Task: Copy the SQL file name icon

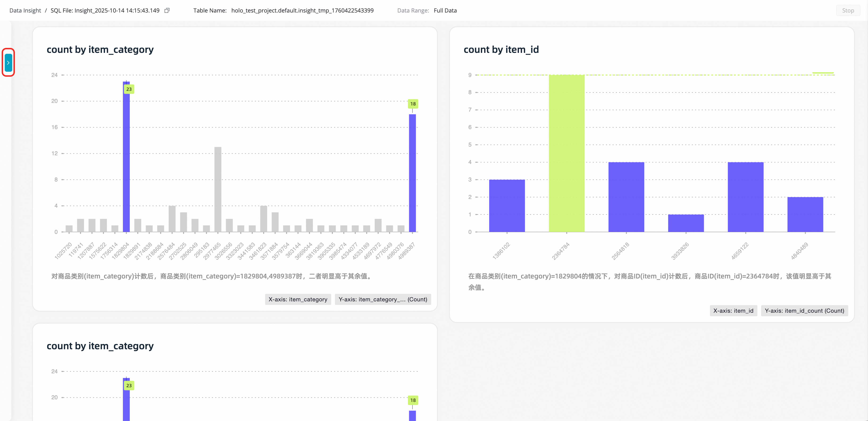Action: click(167, 10)
